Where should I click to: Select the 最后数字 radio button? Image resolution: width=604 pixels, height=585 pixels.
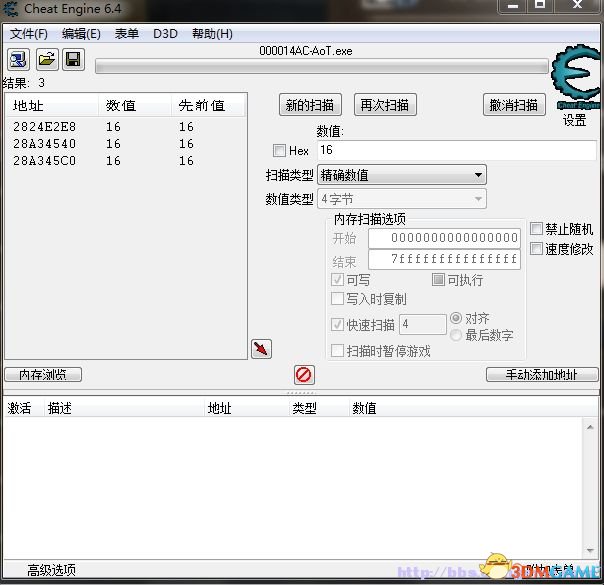[x=456, y=335]
